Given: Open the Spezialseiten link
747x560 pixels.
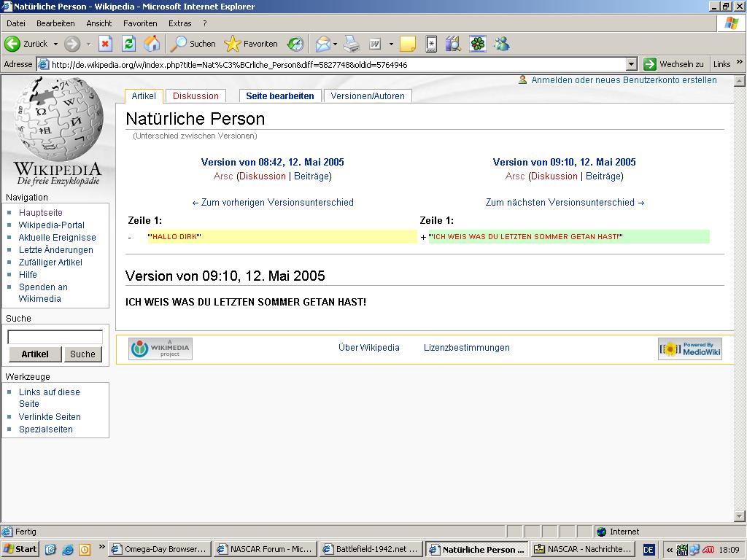Looking at the screenshot, I should point(46,429).
